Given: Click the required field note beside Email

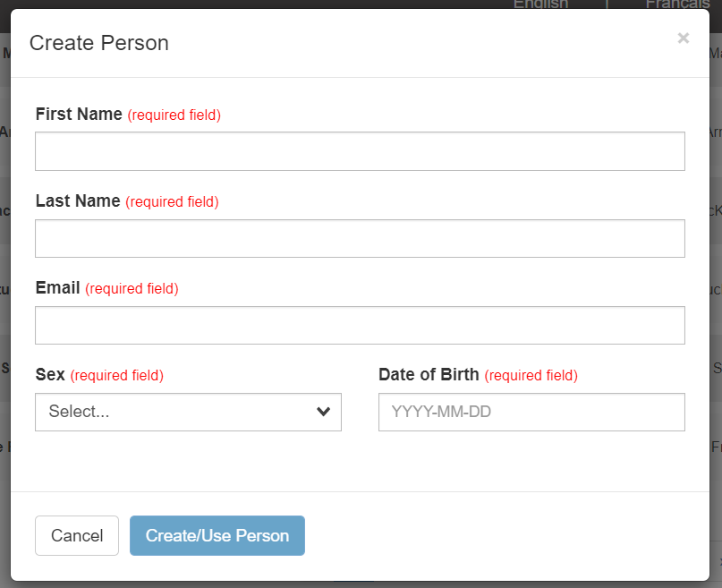Looking at the screenshot, I should click(x=132, y=288).
